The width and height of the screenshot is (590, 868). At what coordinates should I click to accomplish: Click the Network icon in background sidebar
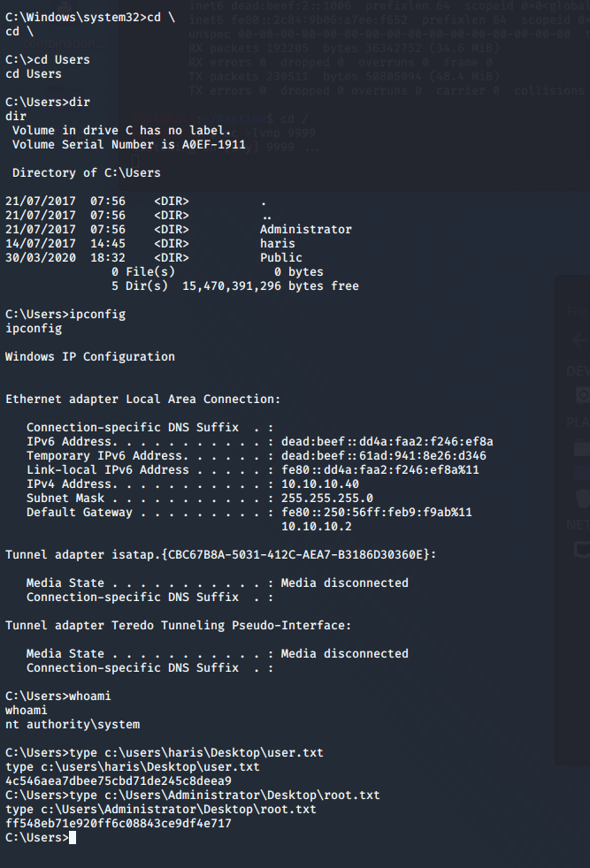[x=582, y=550]
